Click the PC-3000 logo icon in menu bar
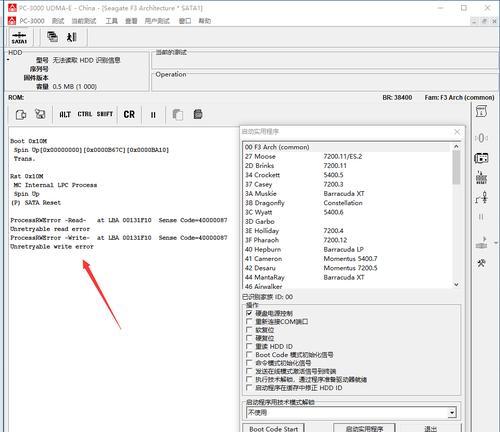 12,21
